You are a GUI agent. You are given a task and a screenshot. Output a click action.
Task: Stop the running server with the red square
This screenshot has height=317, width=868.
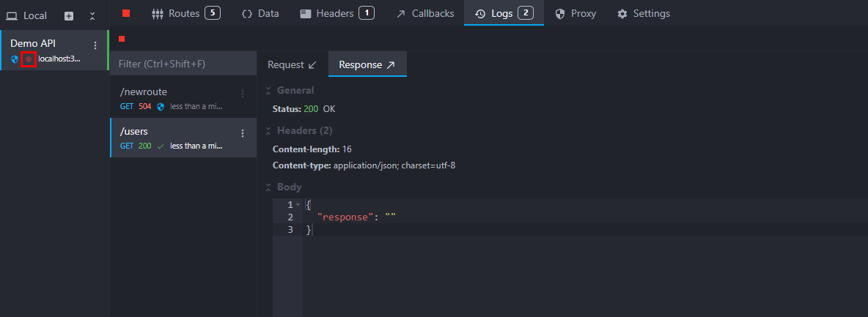coord(126,13)
